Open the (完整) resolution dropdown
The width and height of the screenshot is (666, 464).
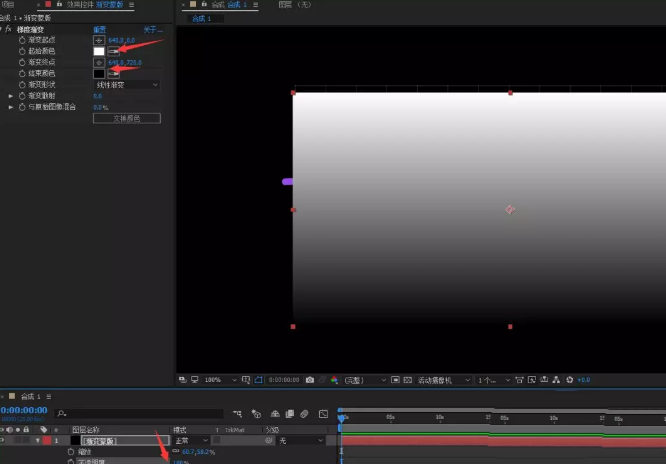[365, 380]
